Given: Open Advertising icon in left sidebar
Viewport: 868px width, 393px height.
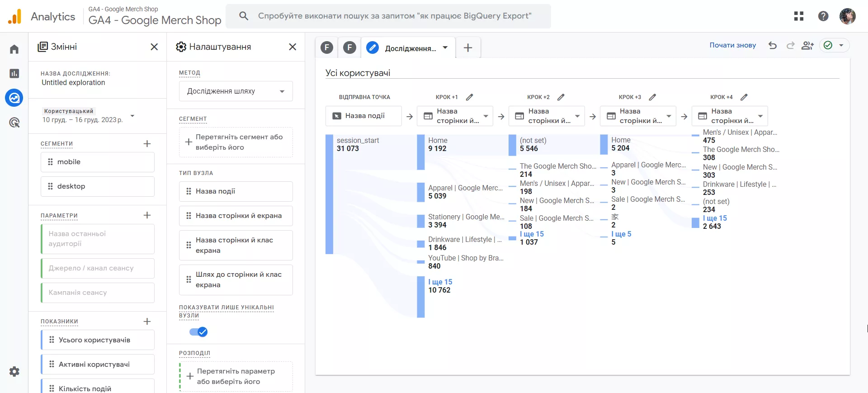Looking at the screenshot, I should click(14, 122).
